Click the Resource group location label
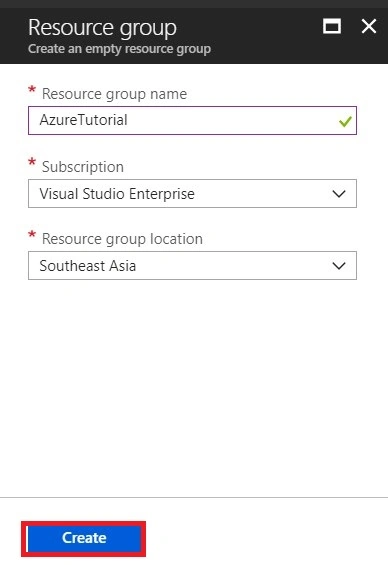Image resolution: width=388 pixels, height=565 pixels. click(x=122, y=239)
